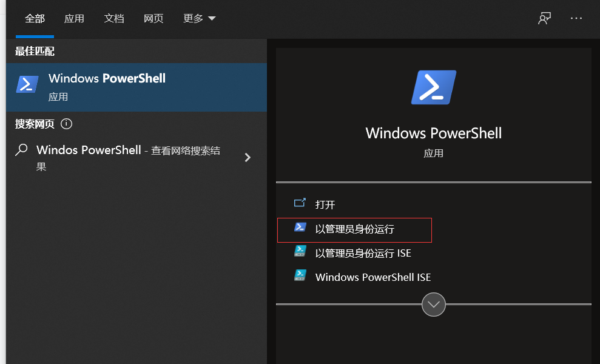
Task: Click the icon next to 以管理员身份运行
Action: [x=300, y=229]
